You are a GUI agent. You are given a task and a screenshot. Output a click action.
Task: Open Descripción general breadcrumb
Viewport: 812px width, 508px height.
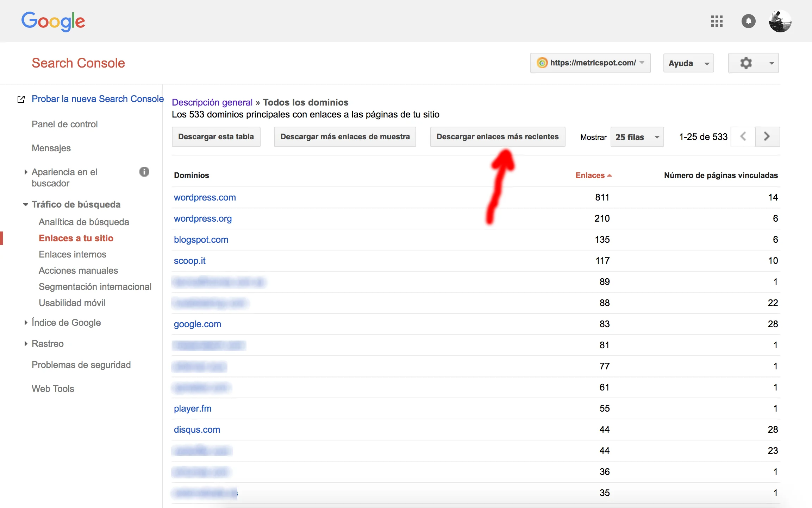212,102
